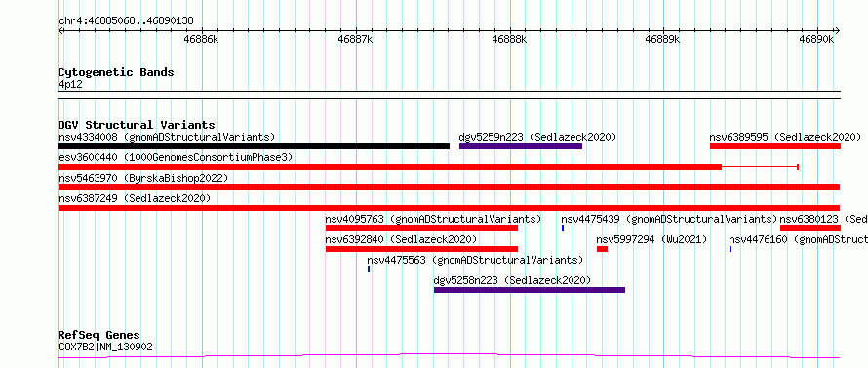Click the RefSeq Genes track title
This screenshot has width=868, height=368.
(x=99, y=335)
